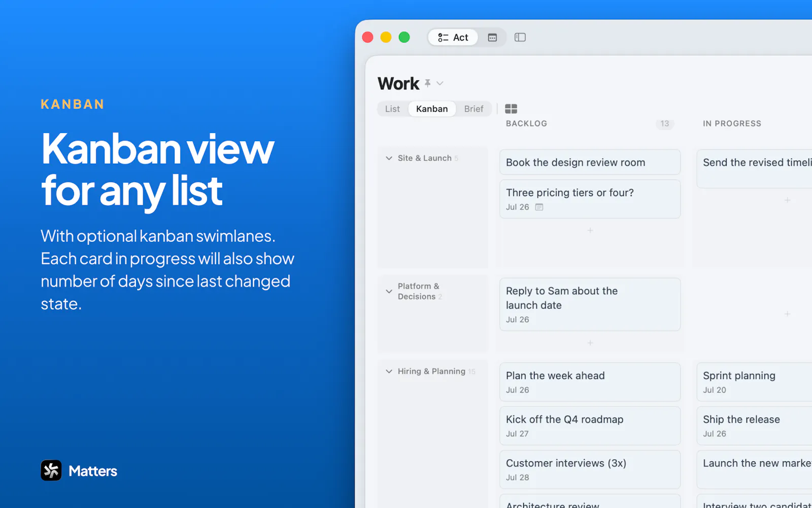This screenshot has height=508, width=812.
Task: Switch to the List tab
Action: coord(392,109)
